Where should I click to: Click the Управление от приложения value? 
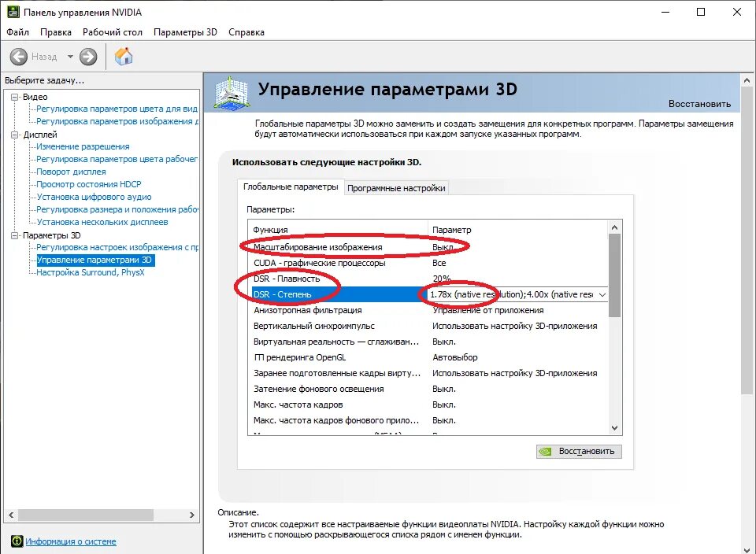488,310
